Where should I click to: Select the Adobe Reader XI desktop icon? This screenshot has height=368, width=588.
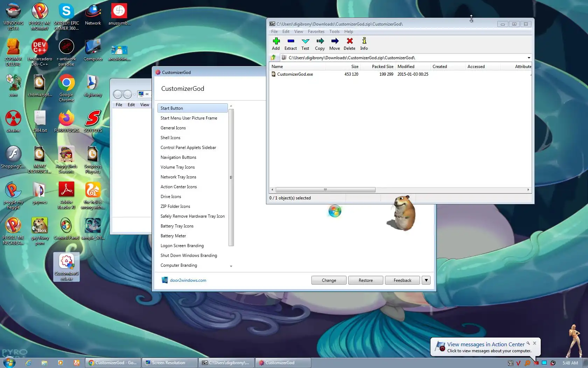click(x=66, y=196)
